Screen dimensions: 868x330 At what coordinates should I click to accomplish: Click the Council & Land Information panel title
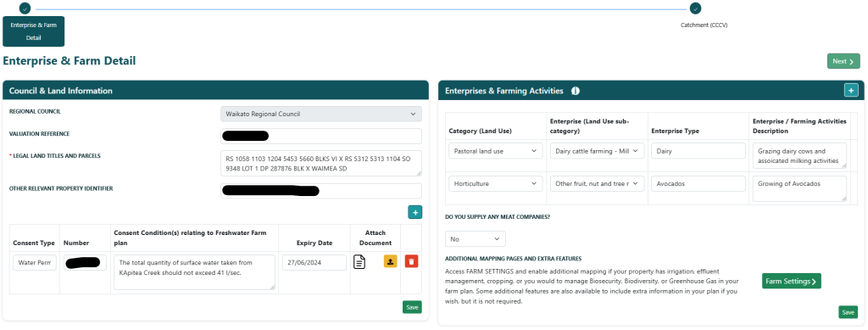pyautogui.click(x=61, y=91)
